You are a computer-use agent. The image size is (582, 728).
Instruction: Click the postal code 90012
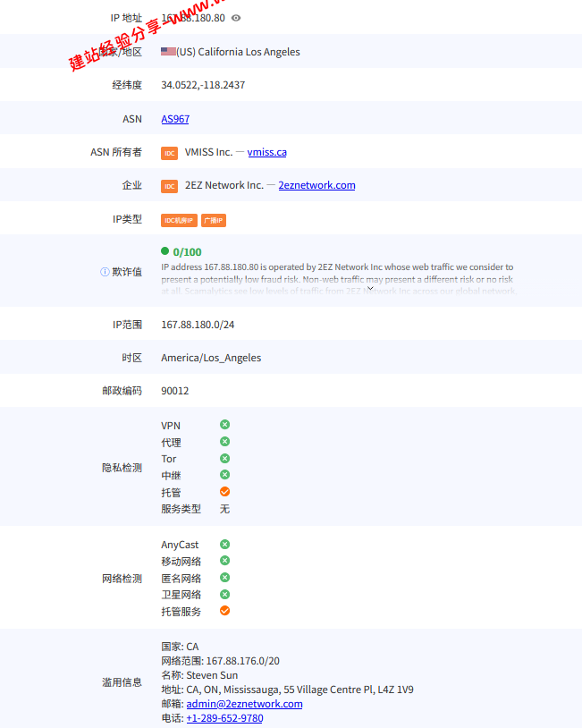point(175,391)
